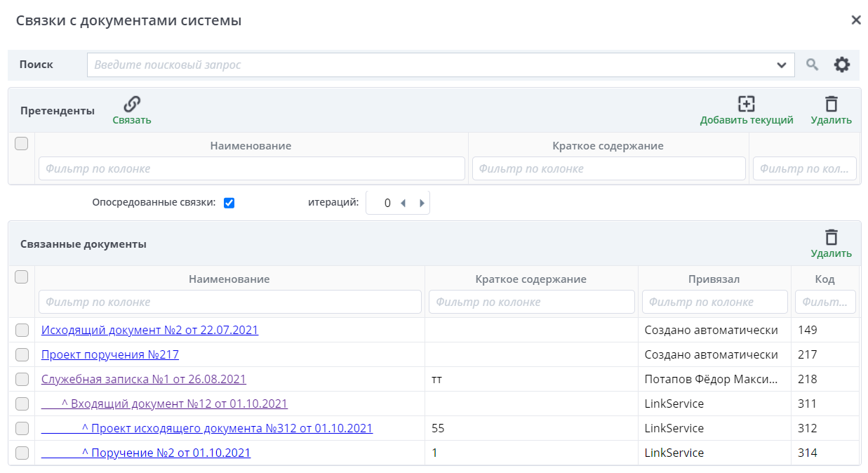Screen dimensions: 868x473
Task: Open Входящий документ №12 link
Action: [179, 404]
